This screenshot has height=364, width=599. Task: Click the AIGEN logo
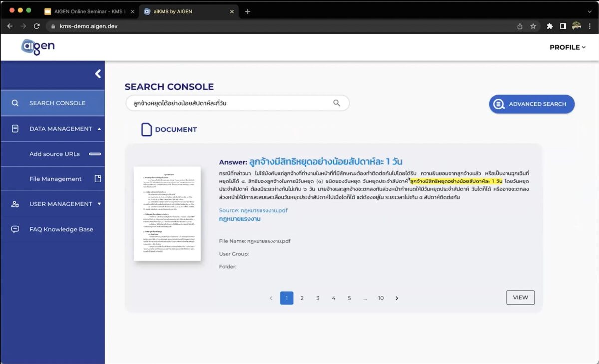click(x=37, y=46)
